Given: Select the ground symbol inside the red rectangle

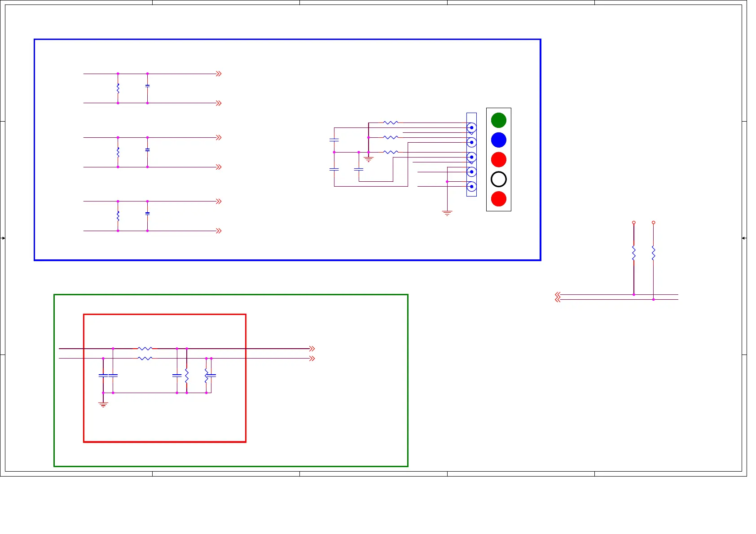Looking at the screenshot, I should (x=103, y=405).
